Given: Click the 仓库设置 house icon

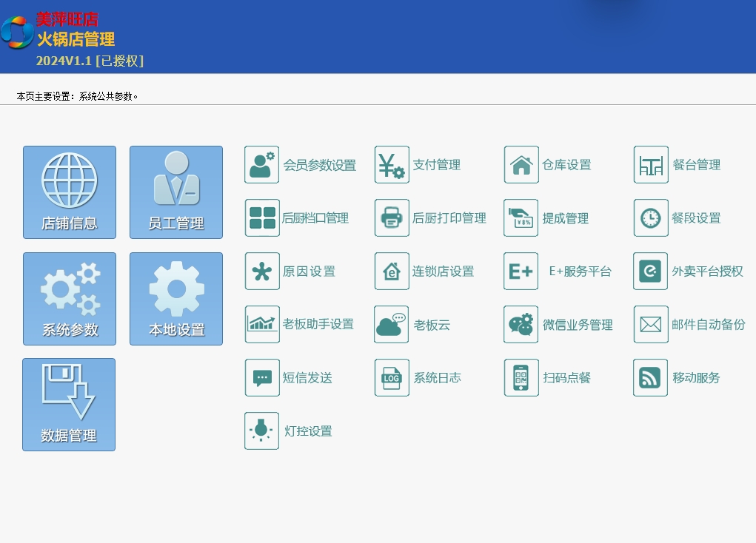Looking at the screenshot, I should pos(521,165).
